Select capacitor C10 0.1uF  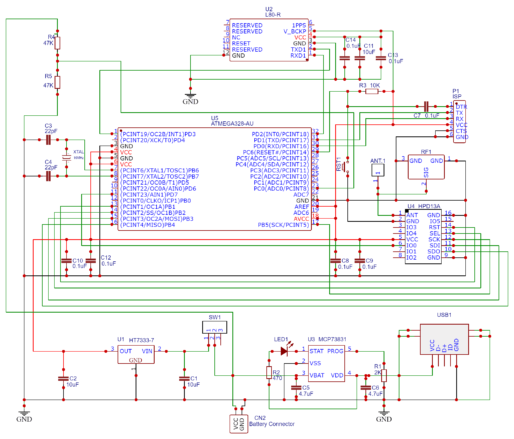point(66,261)
